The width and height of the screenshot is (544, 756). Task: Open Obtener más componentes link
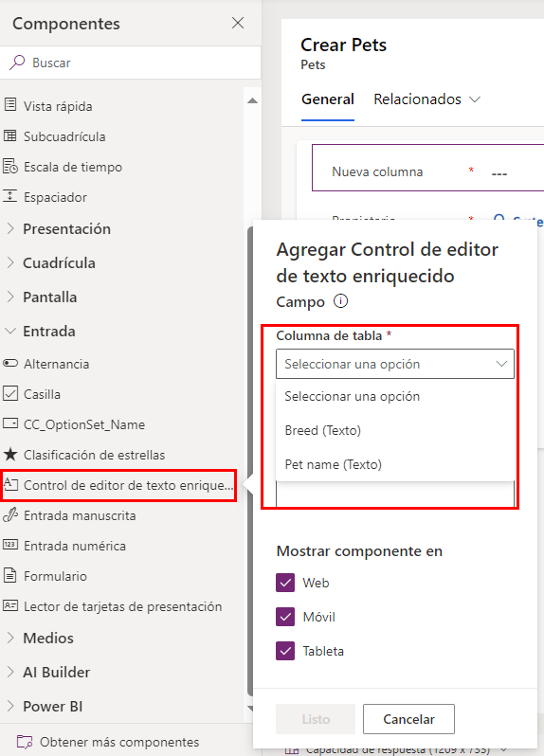click(x=119, y=742)
